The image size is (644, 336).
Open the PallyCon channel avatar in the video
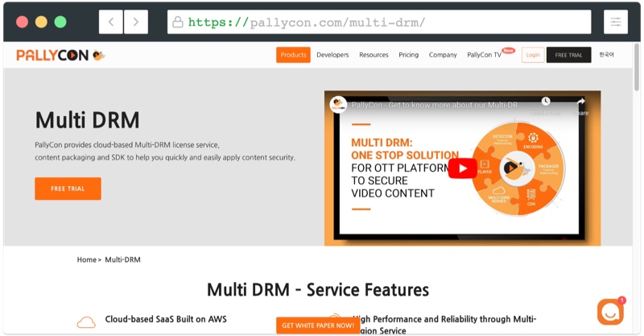(x=338, y=105)
